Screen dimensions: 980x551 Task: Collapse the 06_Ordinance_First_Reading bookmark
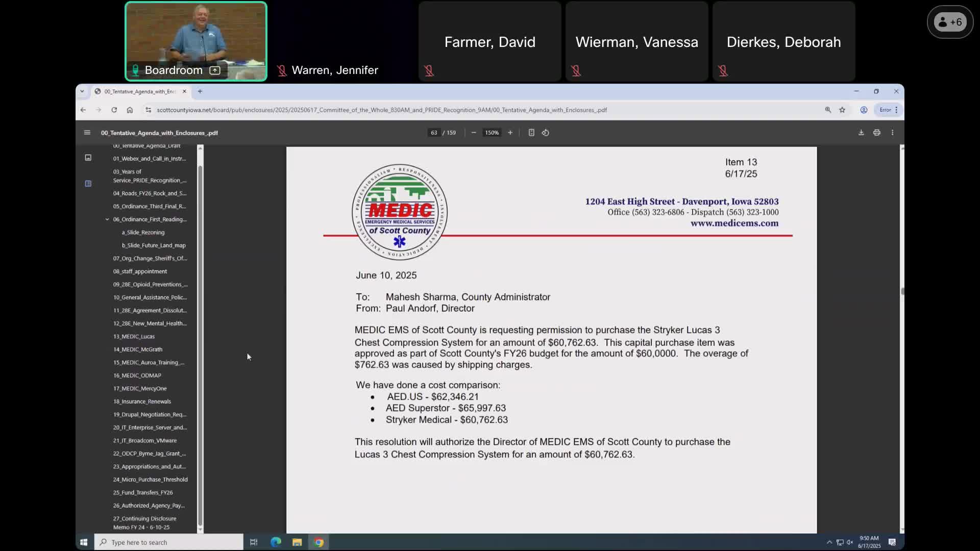[x=107, y=219]
